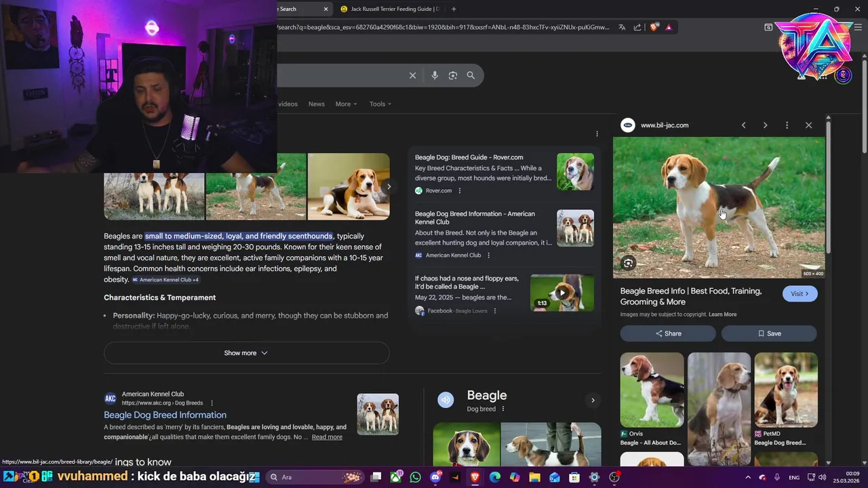Open the translate page icon in address bar
The height and width of the screenshot is (488, 868).
tap(622, 27)
